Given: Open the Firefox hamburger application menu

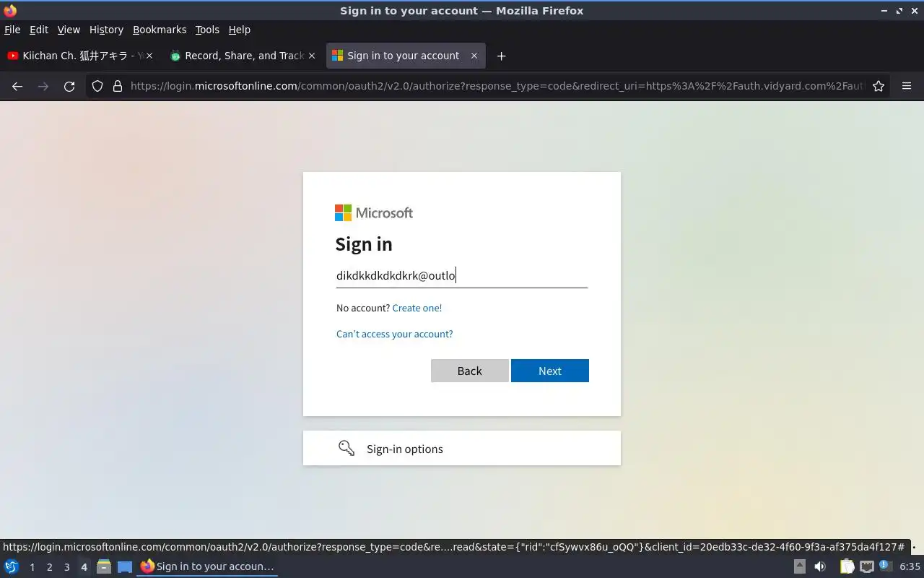Looking at the screenshot, I should [x=907, y=86].
